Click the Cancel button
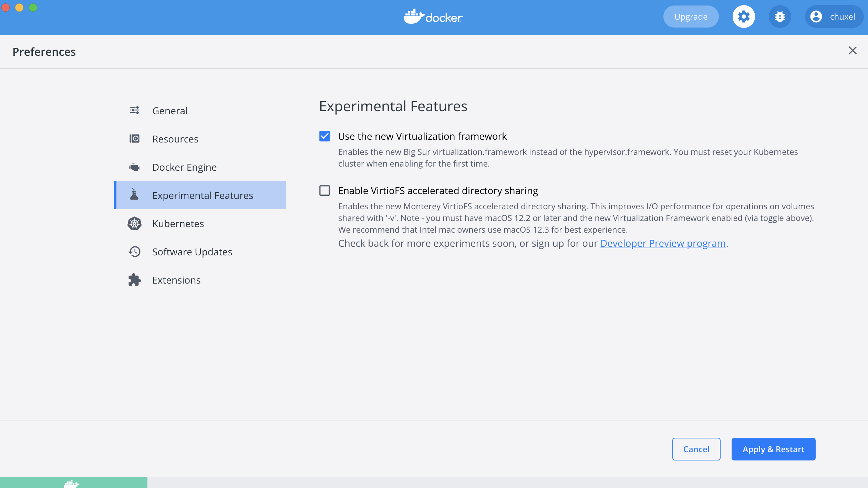This screenshot has height=488, width=868. 696,449
